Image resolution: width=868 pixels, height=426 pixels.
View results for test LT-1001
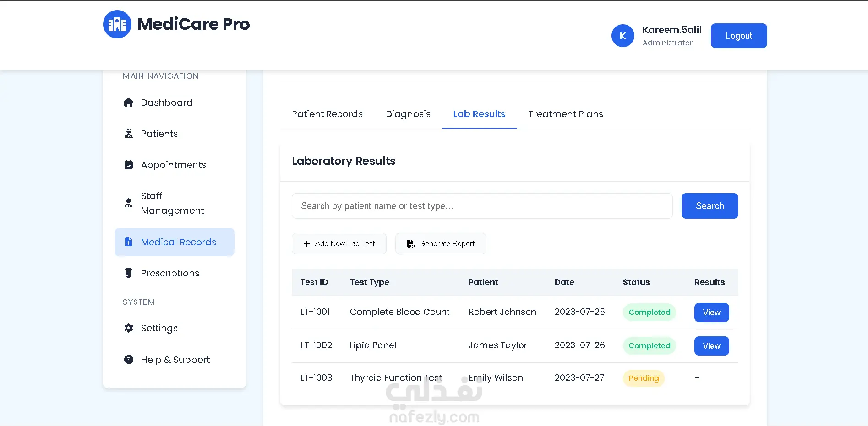click(x=711, y=313)
